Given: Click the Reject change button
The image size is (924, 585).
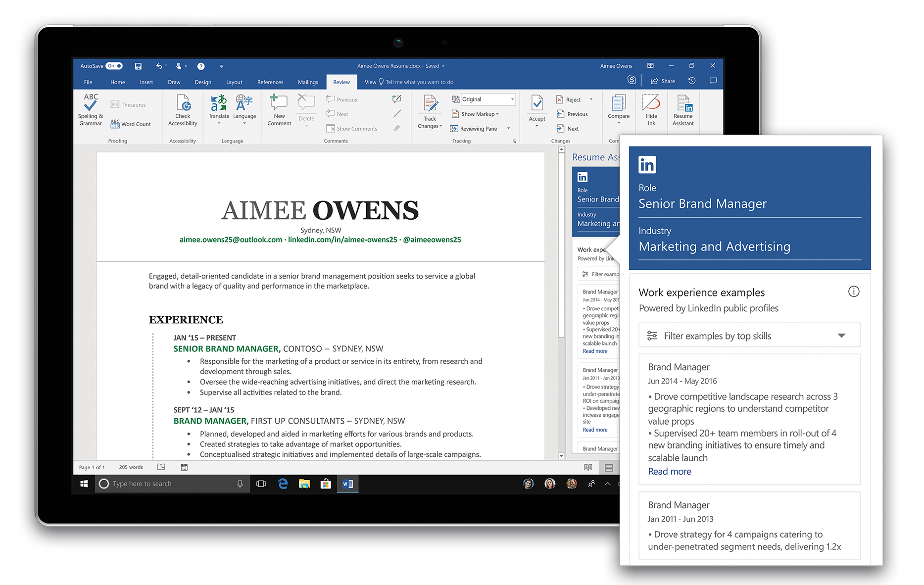Looking at the screenshot, I should [568, 99].
